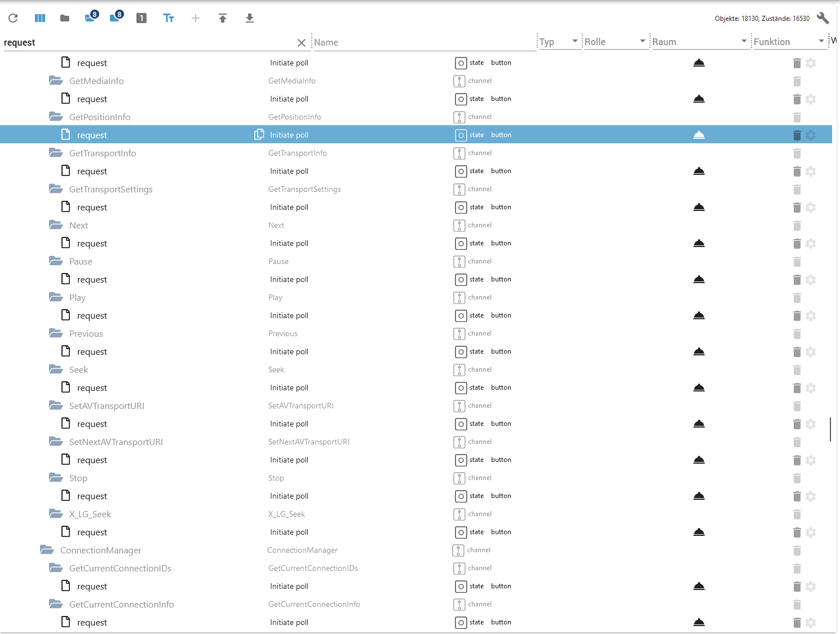Click the push-button icon for Next request

point(699,243)
